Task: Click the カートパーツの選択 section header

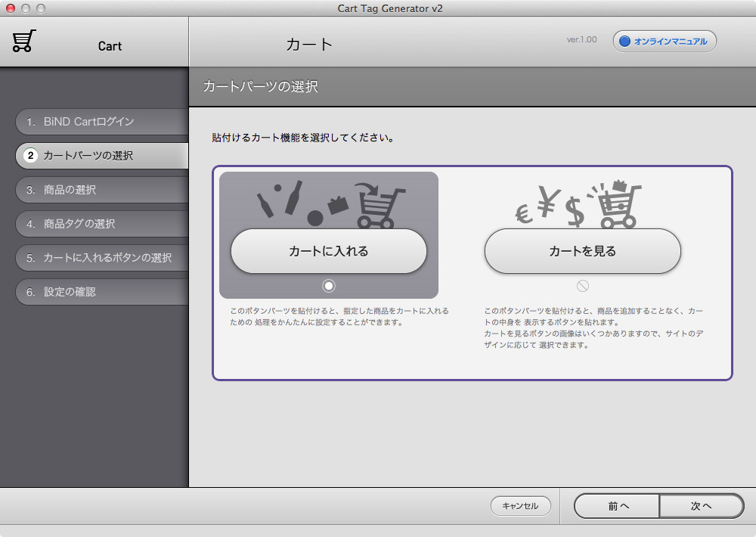Action: click(x=260, y=86)
